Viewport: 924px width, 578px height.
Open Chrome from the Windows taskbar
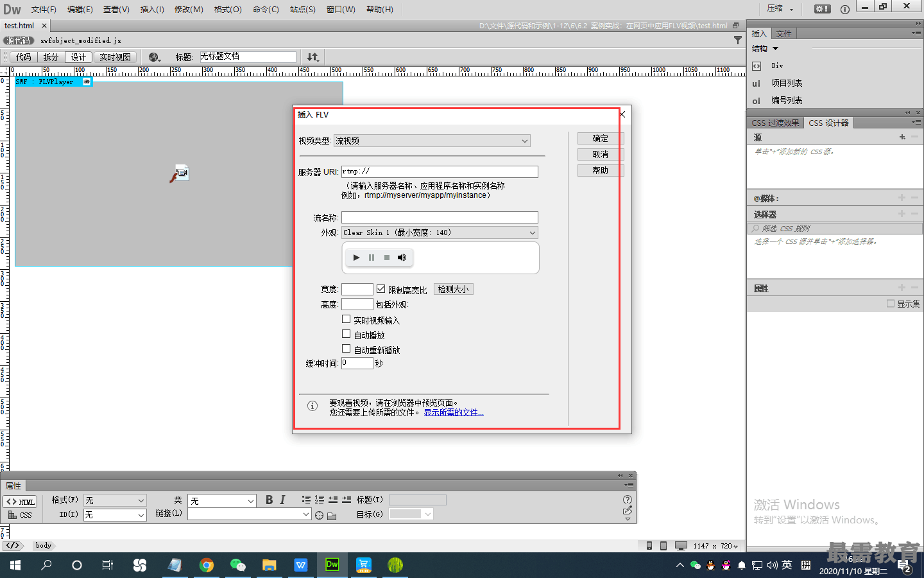[206, 565]
